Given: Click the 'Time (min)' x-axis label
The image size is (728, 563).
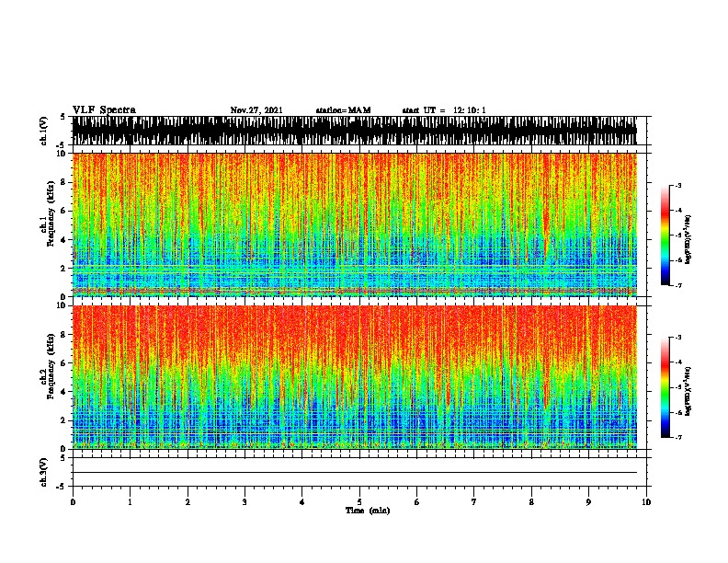Looking at the screenshot, I should tap(368, 511).
